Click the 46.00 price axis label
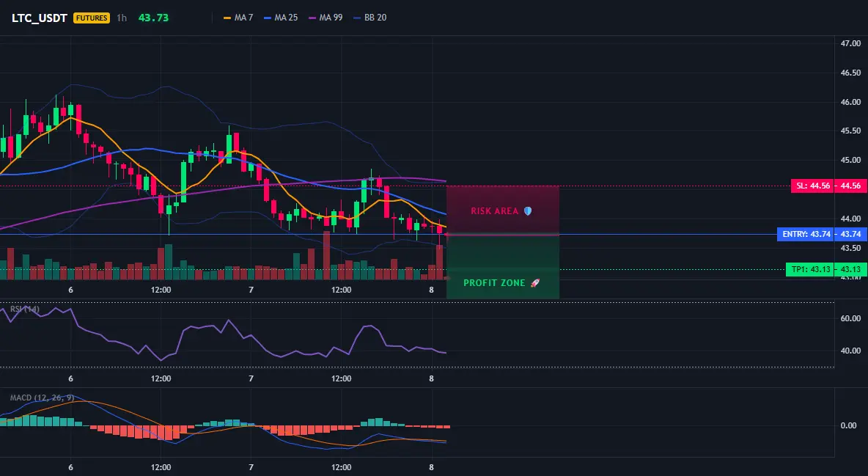 click(x=850, y=102)
